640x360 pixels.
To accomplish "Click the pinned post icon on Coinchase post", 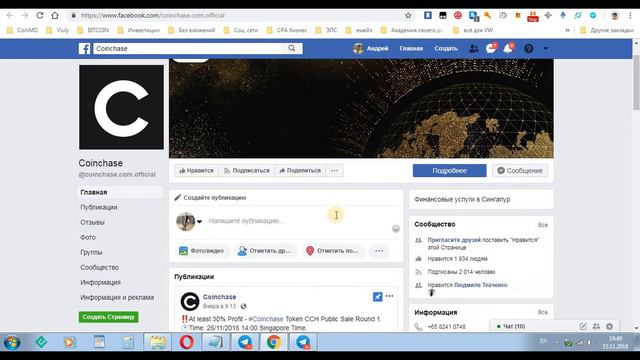I will (378, 297).
